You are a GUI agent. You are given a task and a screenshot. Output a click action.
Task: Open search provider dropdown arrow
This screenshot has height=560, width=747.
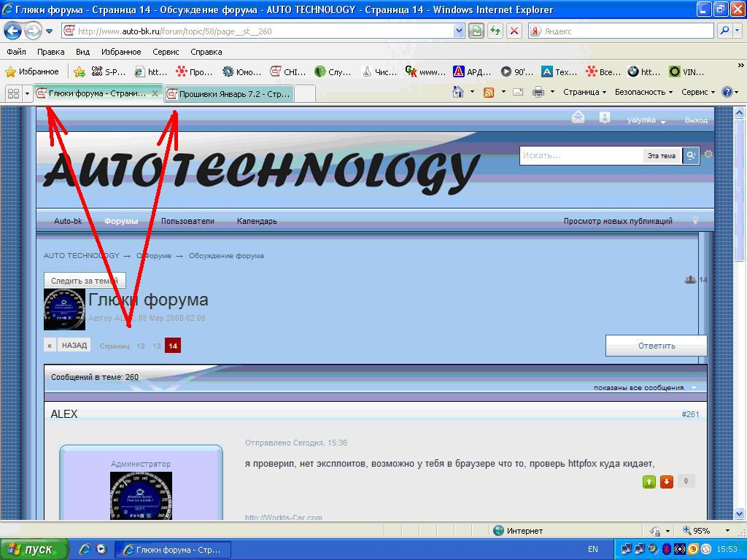click(737, 31)
